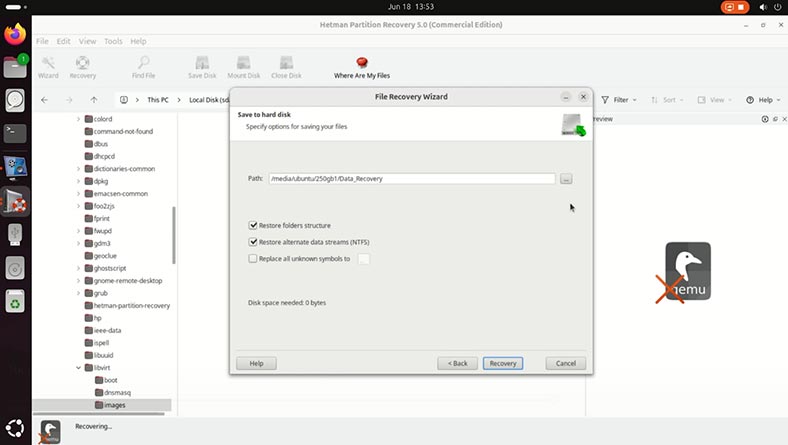Click the Back button in wizard

[457, 363]
